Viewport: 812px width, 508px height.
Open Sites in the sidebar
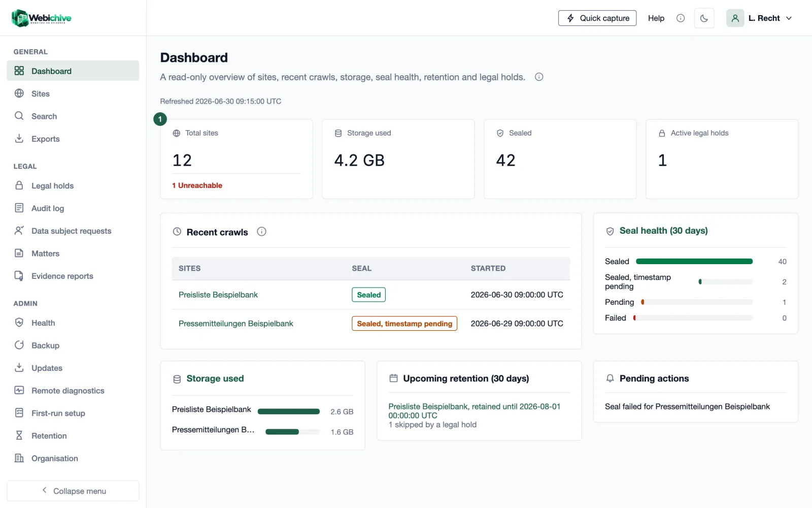point(73,93)
